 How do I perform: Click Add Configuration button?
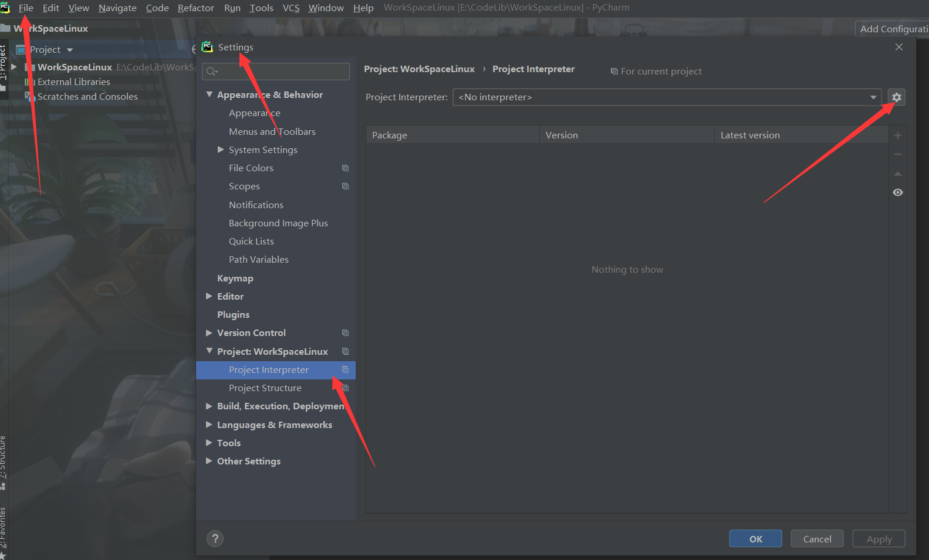tap(892, 29)
